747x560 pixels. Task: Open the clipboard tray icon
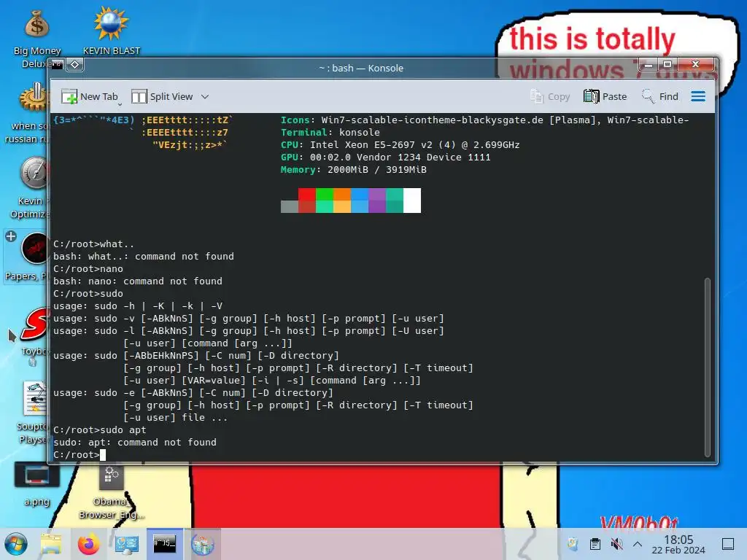[x=595, y=544]
